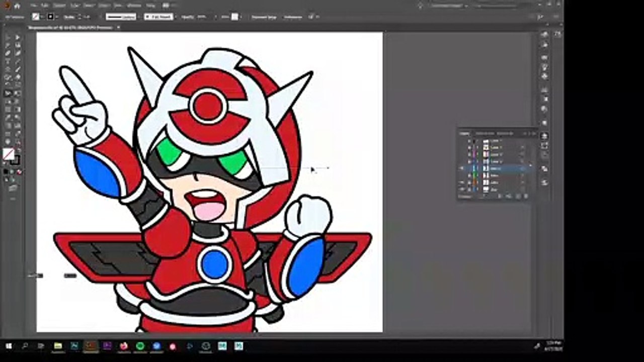Select the Type tool
The height and width of the screenshot is (362, 644).
click(8, 61)
